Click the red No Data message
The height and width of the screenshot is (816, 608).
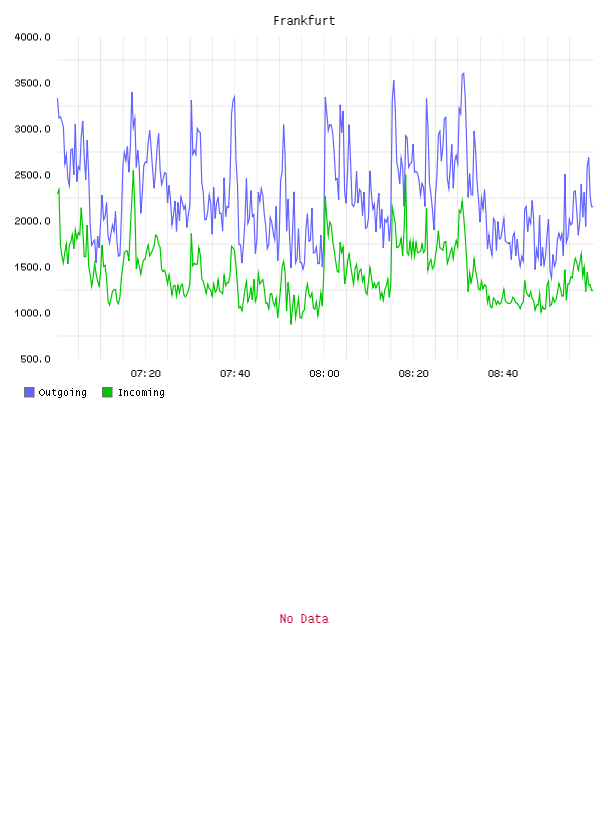tap(304, 619)
